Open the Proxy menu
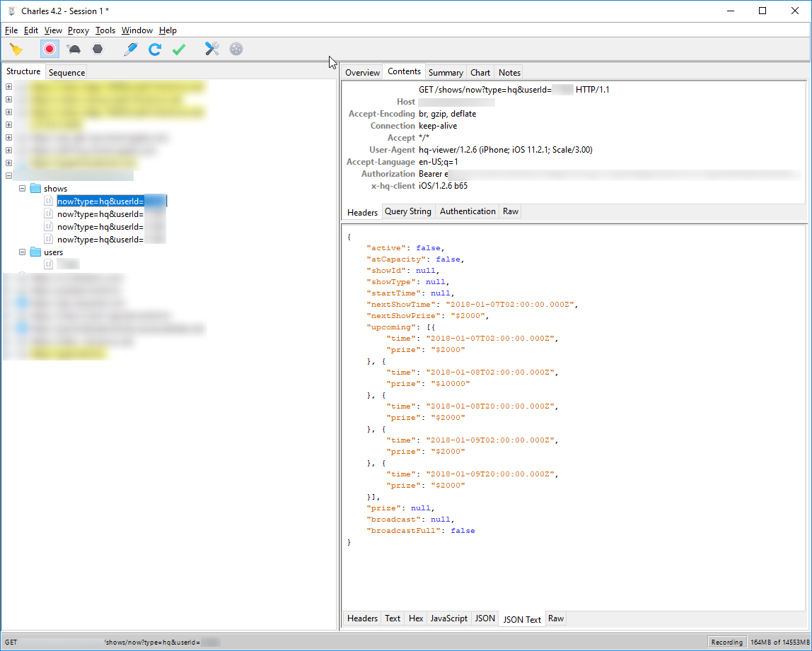This screenshot has width=812, height=651. (79, 30)
